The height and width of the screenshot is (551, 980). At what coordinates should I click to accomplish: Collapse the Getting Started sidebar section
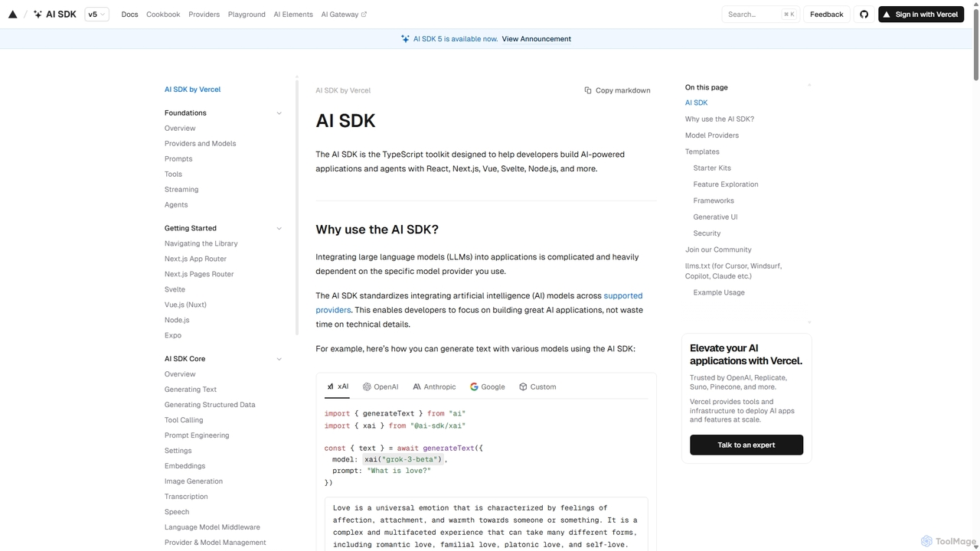pyautogui.click(x=279, y=229)
